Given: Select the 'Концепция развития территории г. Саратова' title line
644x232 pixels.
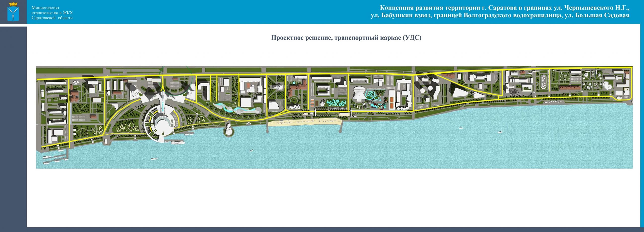Looking at the screenshot, I should click(505, 8).
